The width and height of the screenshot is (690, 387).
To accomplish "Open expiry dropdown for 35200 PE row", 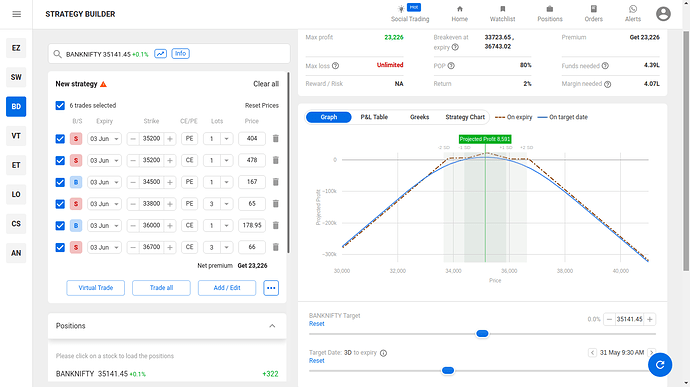I will pyautogui.click(x=104, y=139).
